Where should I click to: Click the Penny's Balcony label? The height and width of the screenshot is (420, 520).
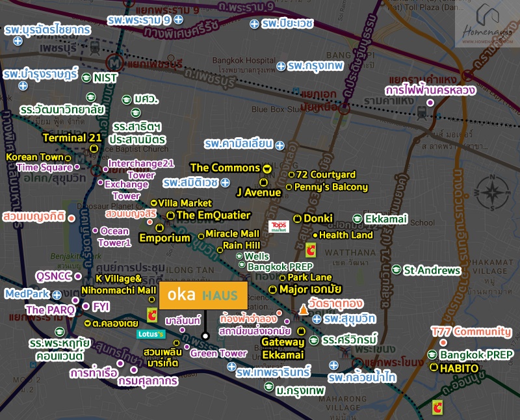point(331,187)
